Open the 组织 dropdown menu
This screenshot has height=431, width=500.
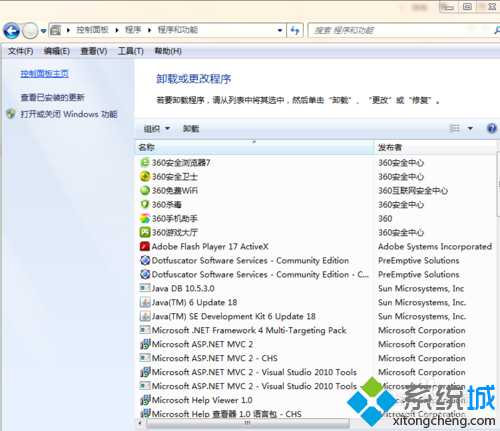157,129
